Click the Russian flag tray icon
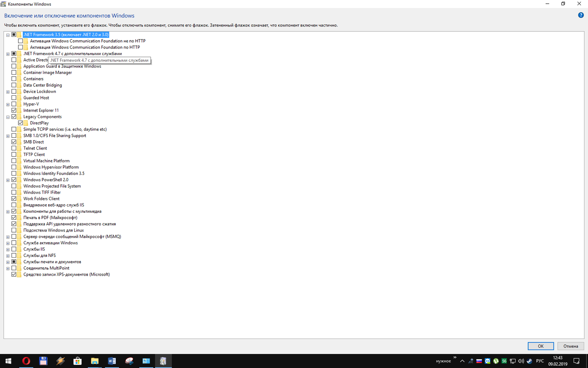 click(x=479, y=361)
